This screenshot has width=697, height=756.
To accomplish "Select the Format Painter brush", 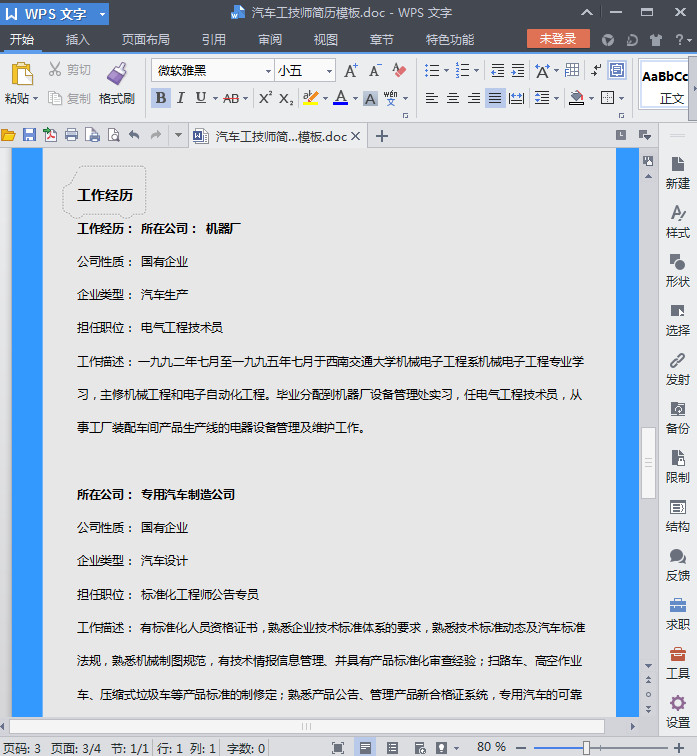I will [x=117, y=74].
